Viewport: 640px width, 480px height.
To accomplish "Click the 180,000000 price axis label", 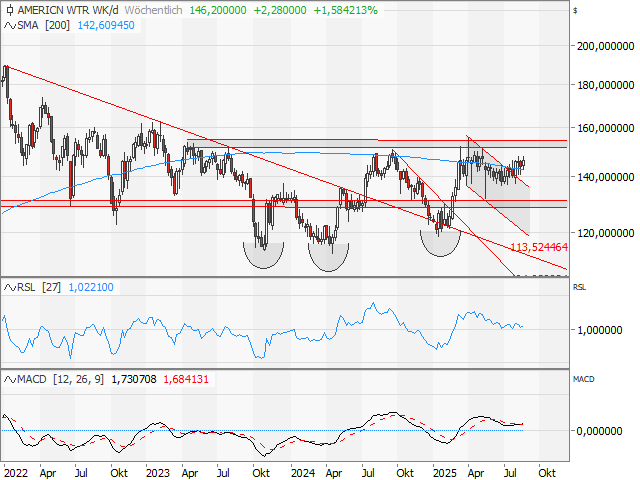I will pos(606,85).
